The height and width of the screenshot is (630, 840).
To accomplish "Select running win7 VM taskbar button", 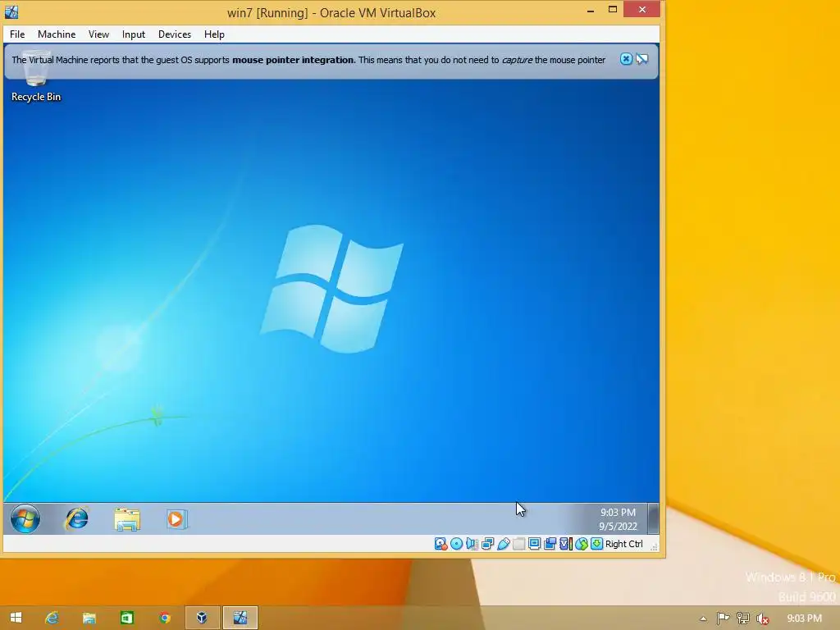I will pyautogui.click(x=240, y=618).
